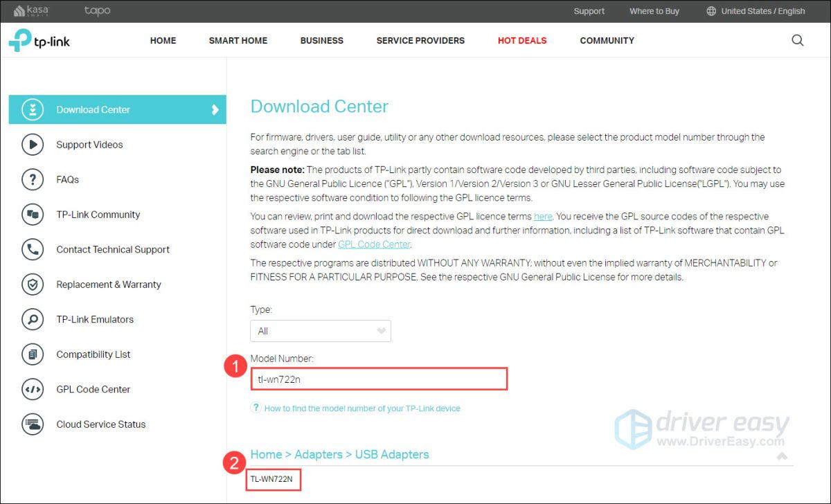Open the Where to Buy link
Viewport: 831px width, 504px height.
coord(654,11)
